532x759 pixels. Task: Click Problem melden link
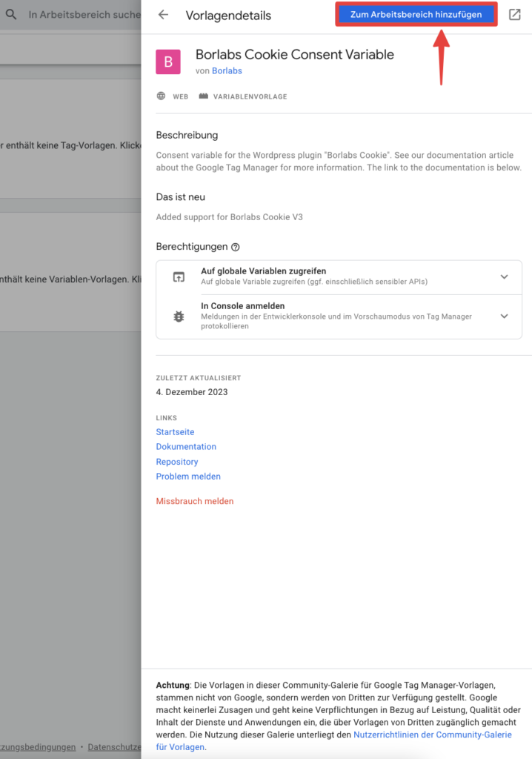[x=187, y=477]
